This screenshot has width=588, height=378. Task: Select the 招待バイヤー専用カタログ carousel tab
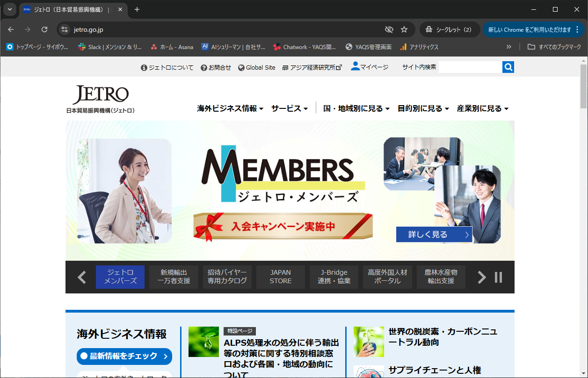pyautogui.click(x=227, y=277)
